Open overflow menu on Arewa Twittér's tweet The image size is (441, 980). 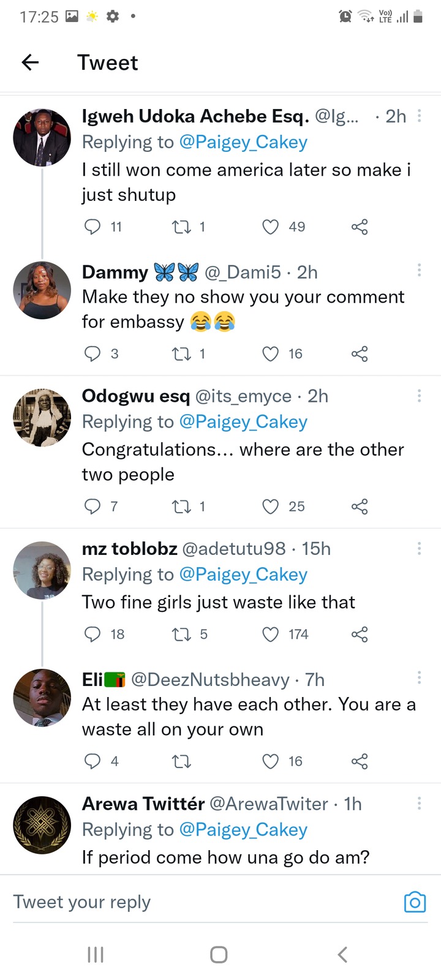[x=419, y=803]
